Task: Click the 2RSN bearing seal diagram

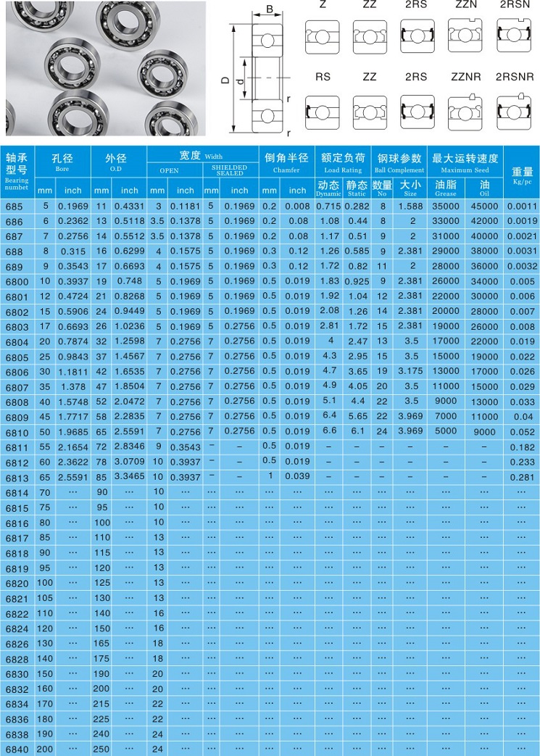Action: [x=514, y=35]
